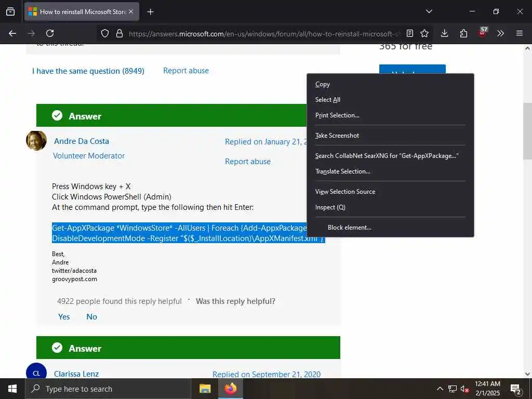Select Inspect (Q) menu entry

pyautogui.click(x=390, y=207)
